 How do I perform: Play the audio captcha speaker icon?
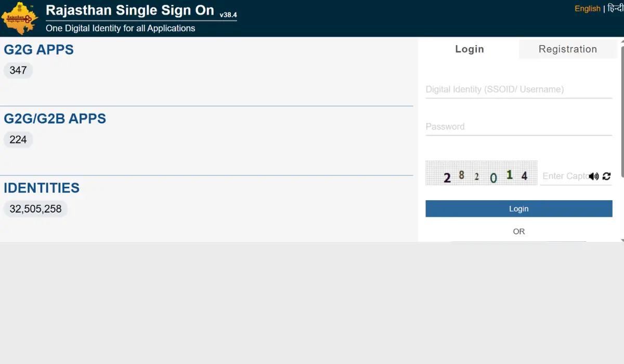tap(594, 176)
